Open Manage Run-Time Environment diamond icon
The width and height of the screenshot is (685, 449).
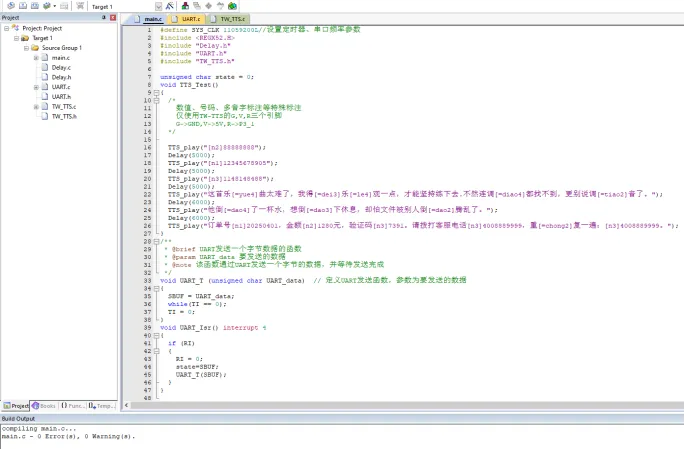coord(208,6)
